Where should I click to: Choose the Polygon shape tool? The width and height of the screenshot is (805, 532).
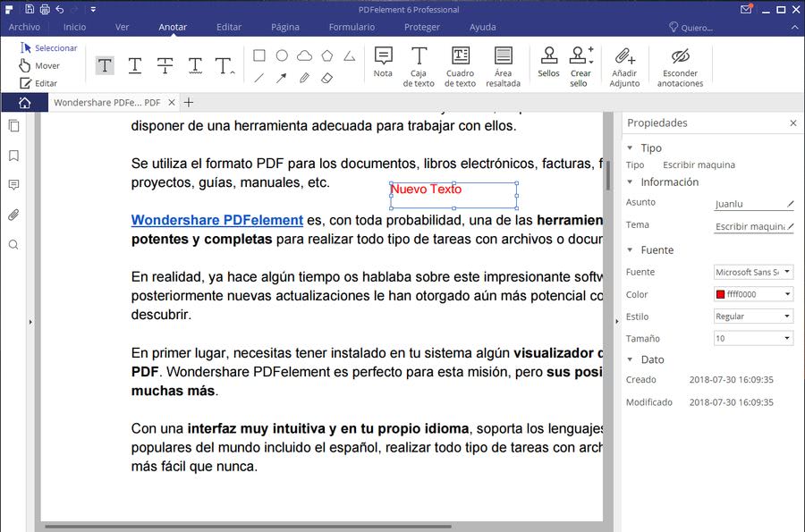point(327,55)
